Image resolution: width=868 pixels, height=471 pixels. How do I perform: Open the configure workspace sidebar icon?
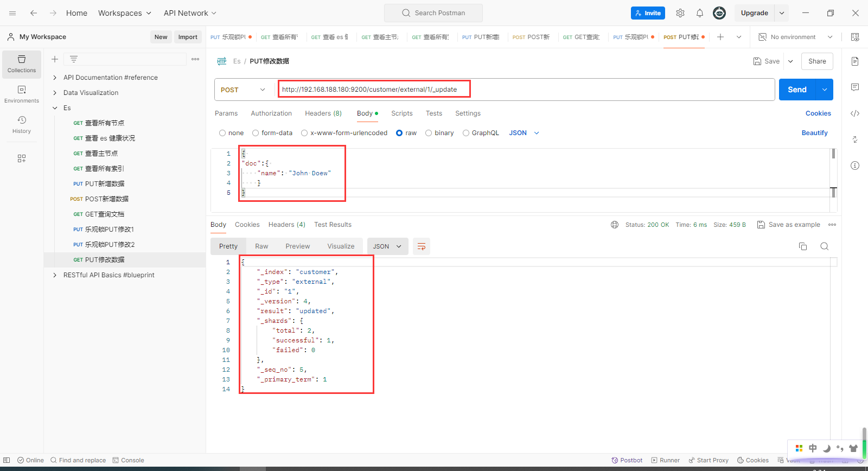pos(22,158)
